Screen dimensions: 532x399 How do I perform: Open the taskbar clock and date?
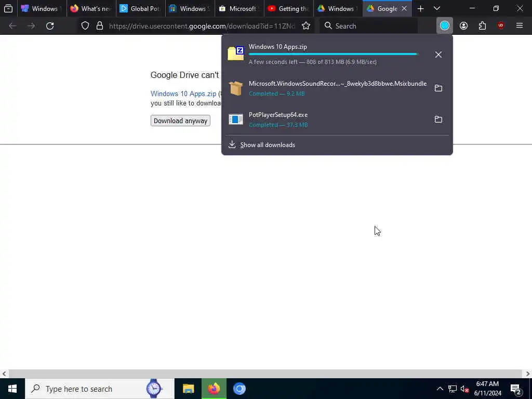click(487, 389)
